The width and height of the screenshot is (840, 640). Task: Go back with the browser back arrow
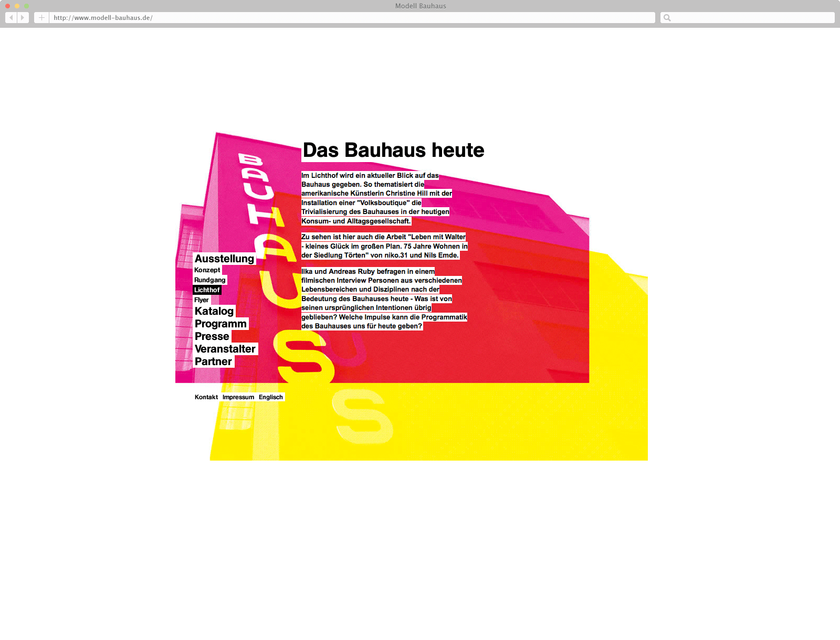coord(11,18)
